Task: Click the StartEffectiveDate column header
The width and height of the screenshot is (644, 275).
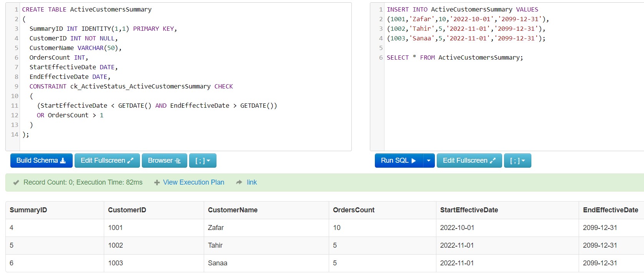Action: coord(469,210)
